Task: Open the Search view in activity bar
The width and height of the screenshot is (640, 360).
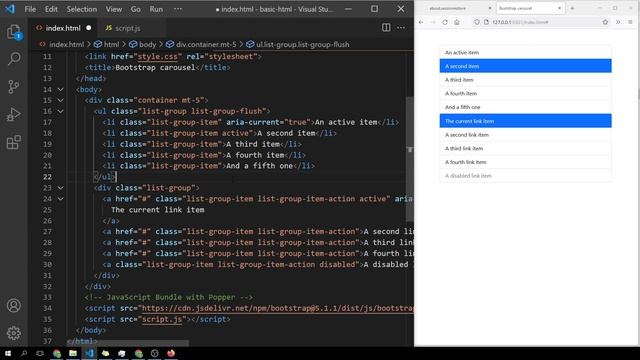Action: pos(13,59)
